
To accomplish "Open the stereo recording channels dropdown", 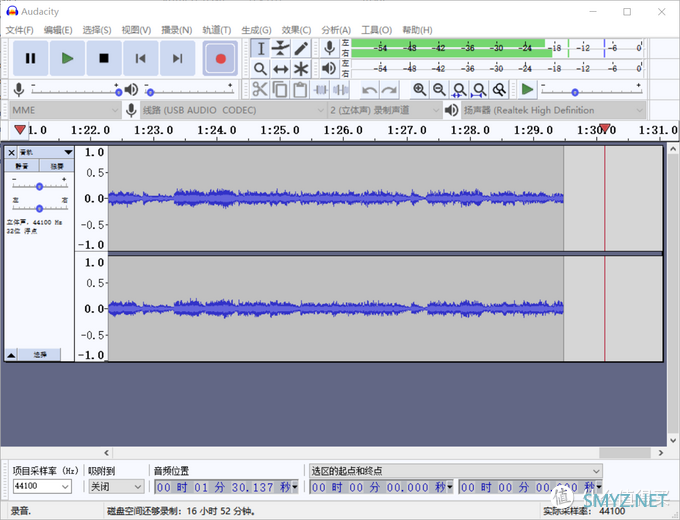I will (x=385, y=110).
